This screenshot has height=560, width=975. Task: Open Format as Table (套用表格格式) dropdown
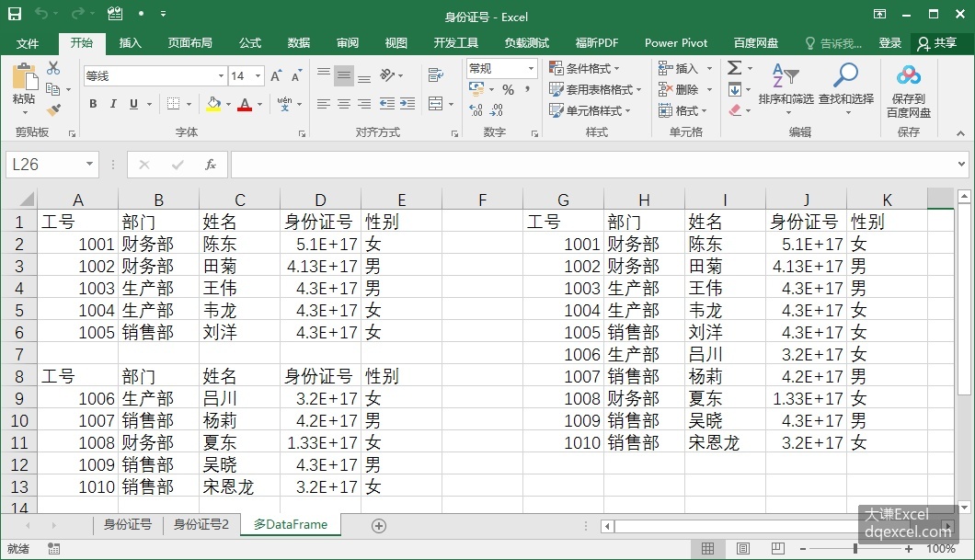[x=595, y=89]
